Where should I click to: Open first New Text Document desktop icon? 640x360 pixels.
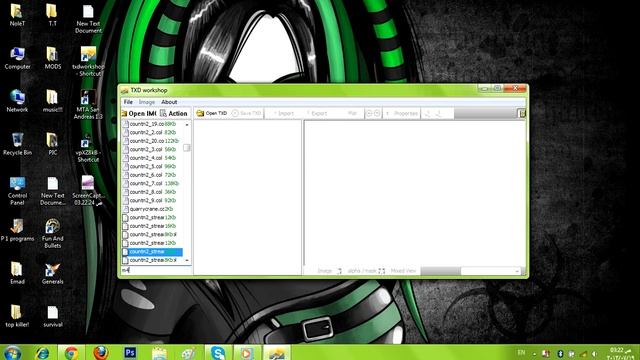click(88, 18)
